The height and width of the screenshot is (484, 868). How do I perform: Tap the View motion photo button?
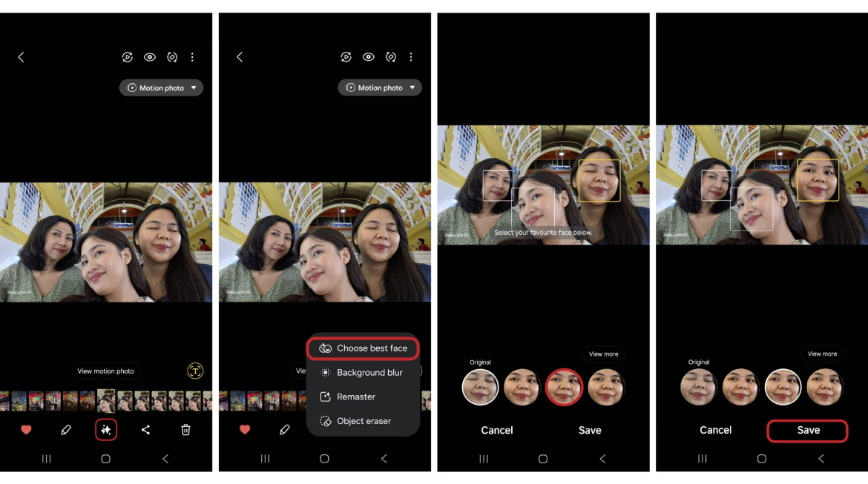point(106,371)
